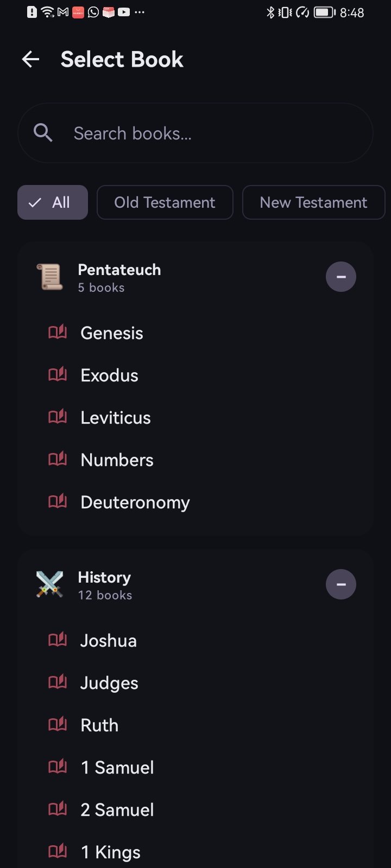Focus the Search books field
This screenshot has width=391, height=868.
[x=195, y=133]
